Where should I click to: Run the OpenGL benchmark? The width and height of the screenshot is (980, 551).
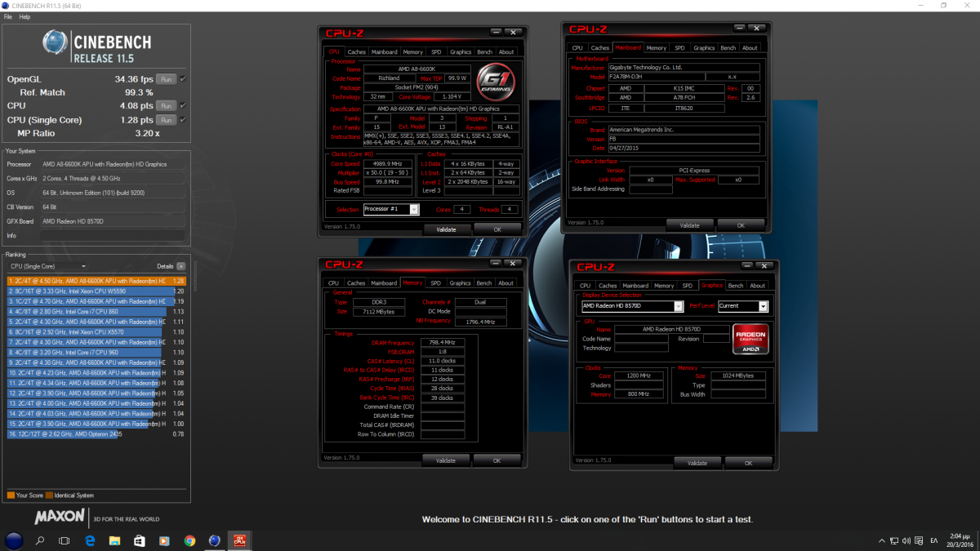(166, 79)
